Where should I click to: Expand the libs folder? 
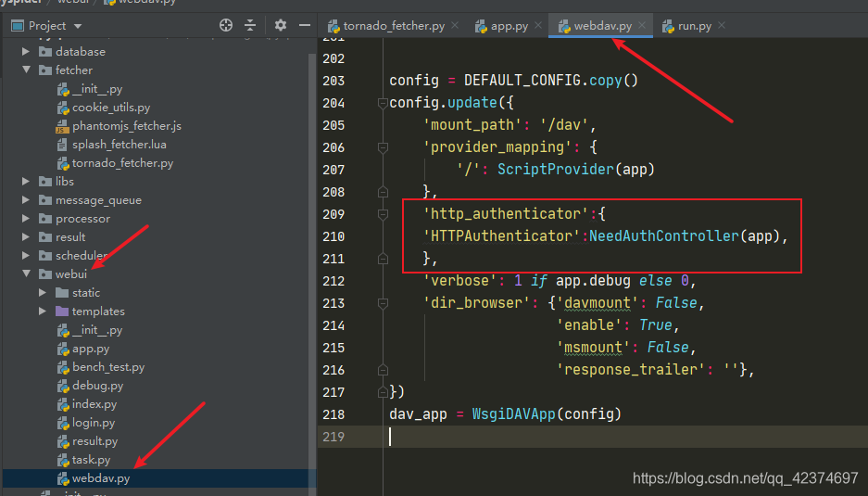coord(26,181)
